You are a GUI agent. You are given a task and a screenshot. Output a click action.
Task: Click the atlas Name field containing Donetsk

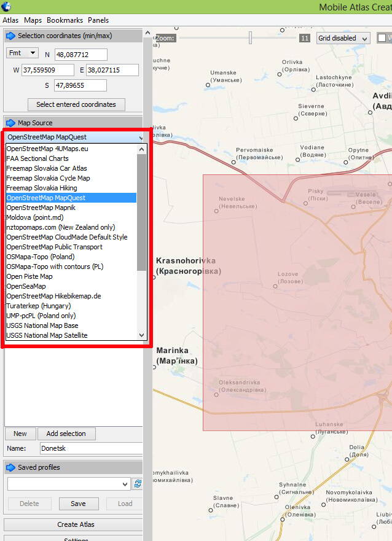(x=90, y=448)
